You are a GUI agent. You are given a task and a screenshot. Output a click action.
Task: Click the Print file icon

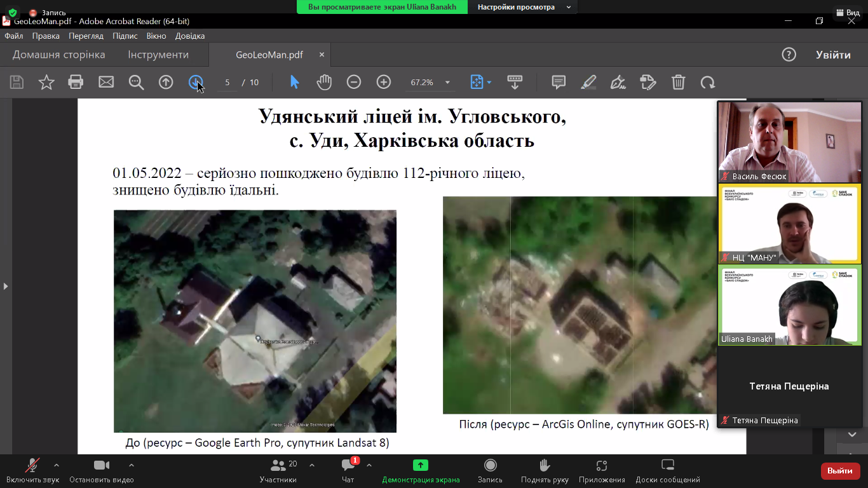[76, 82]
